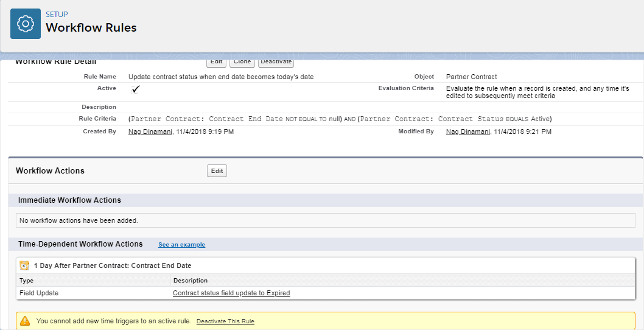644x330 pixels.
Task: Click 'No workflow actions have been added.' text
Action: pyautogui.click(x=79, y=220)
